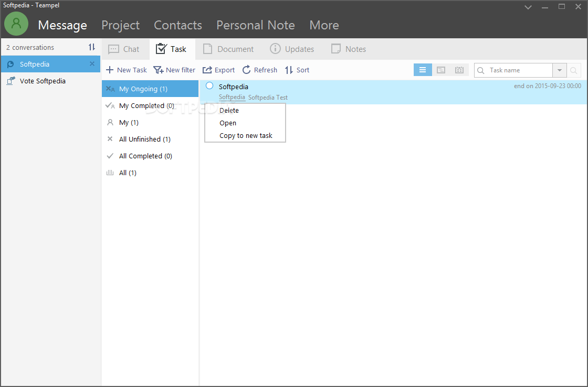The height and width of the screenshot is (387, 588).
Task: Open the Personal Note section
Action: (255, 25)
